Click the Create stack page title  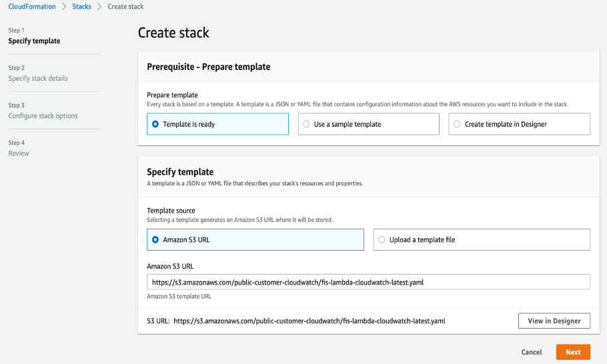(173, 33)
